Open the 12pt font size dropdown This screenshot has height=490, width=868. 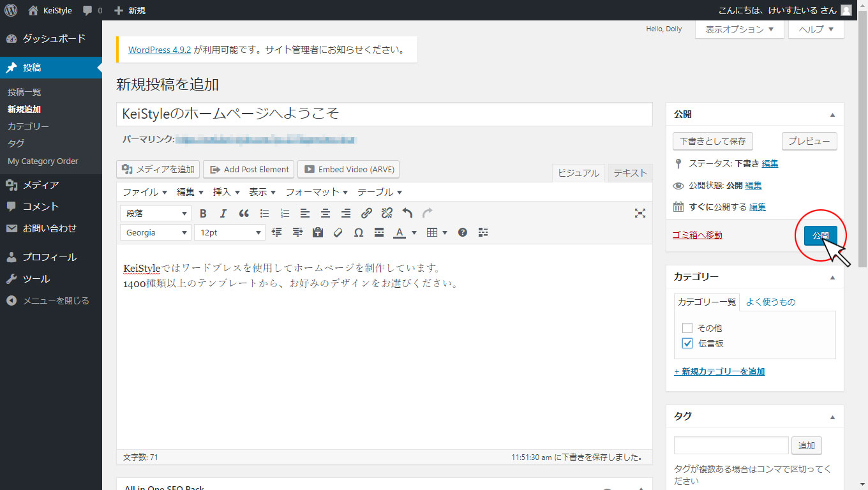(x=230, y=232)
